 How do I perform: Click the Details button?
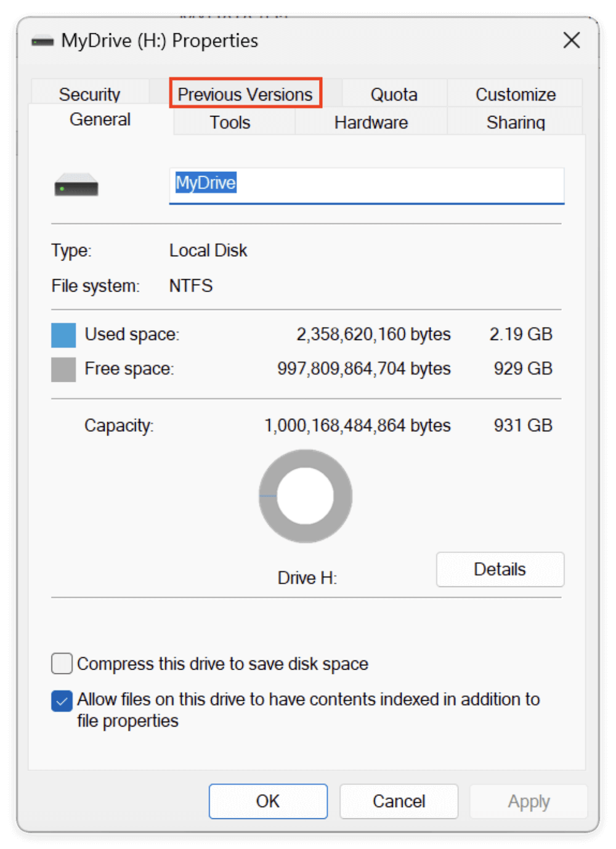pyautogui.click(x=500, y=569)
